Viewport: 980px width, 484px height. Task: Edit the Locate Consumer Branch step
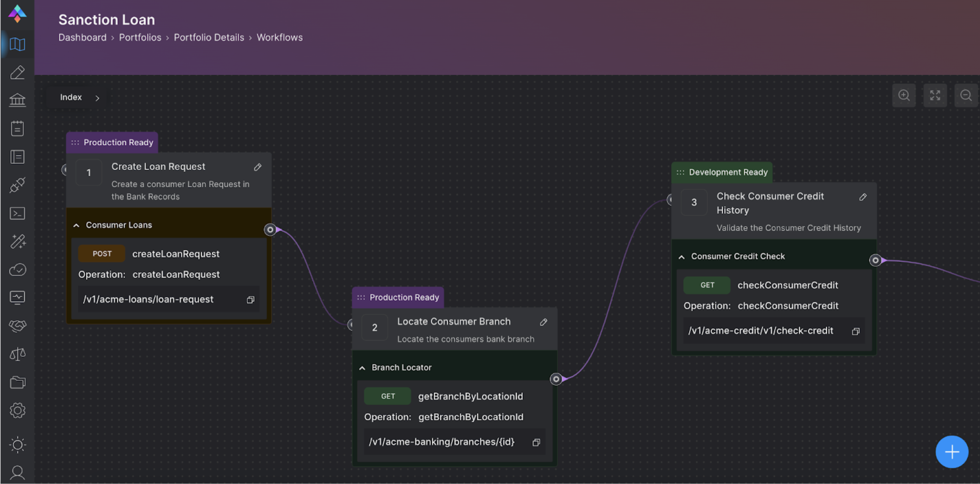[x=543, y=322]
